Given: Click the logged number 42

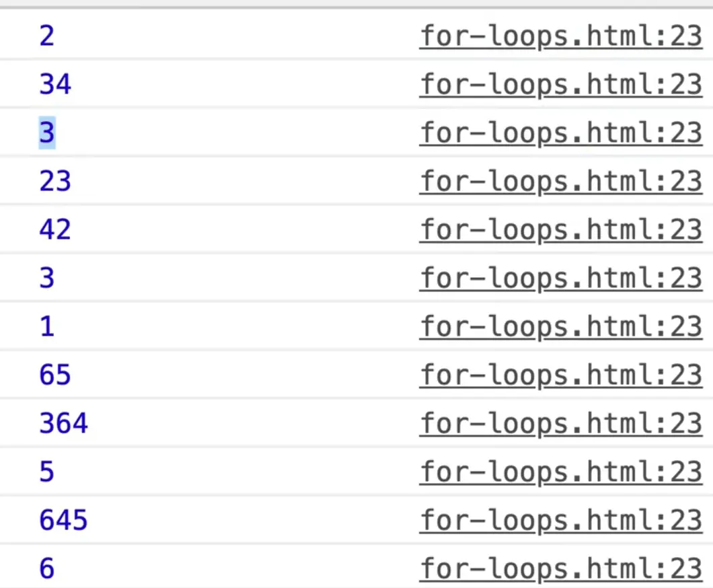Looking at the screenshot, I should coord(55,230).
